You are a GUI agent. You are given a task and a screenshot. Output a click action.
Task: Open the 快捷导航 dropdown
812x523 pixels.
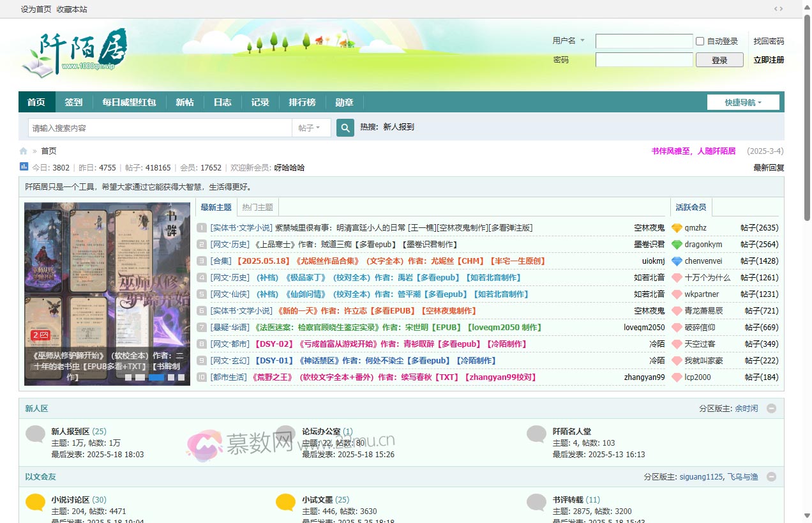(x=742, y=102)
